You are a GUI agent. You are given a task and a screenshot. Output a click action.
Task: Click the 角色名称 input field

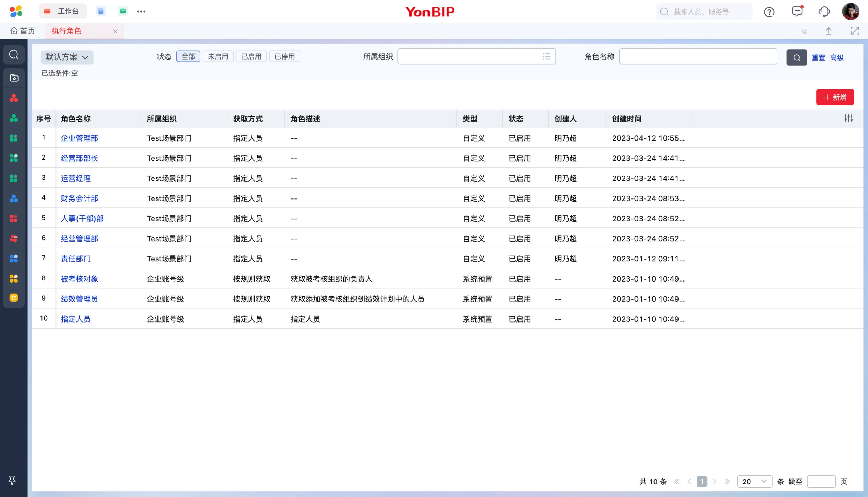click(x=698, y=56)
